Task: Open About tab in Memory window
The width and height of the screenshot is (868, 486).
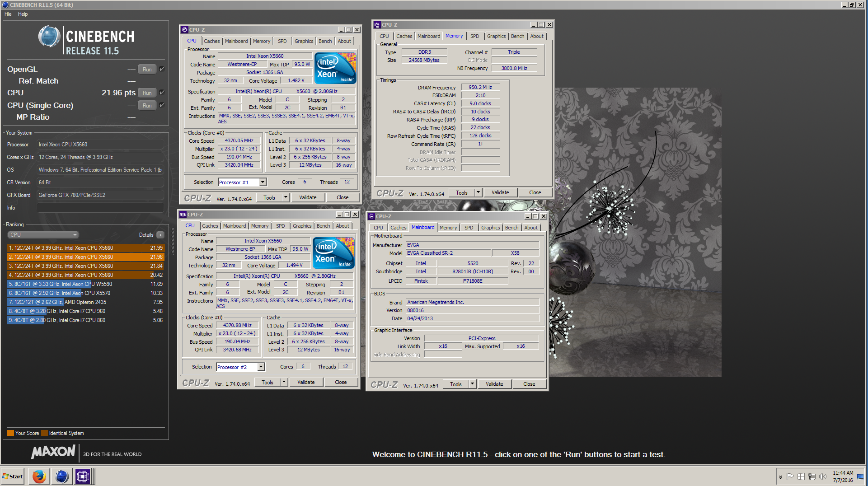Action: (x=536, y=36)
